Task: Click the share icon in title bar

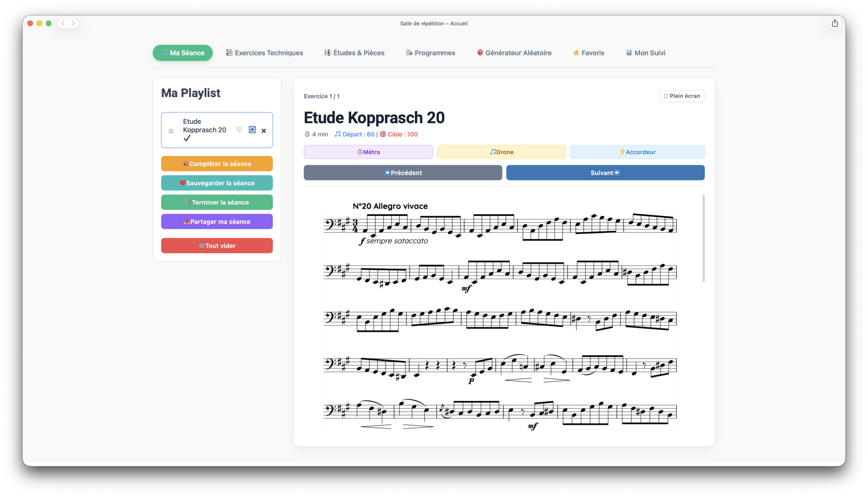Action: (835, 23)
